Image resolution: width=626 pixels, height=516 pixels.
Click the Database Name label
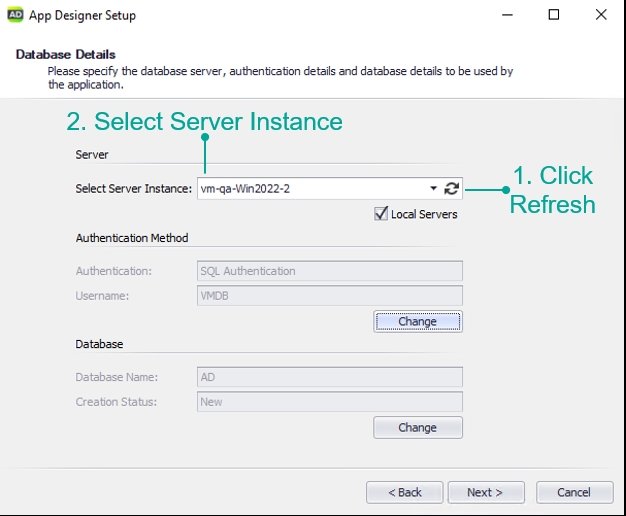click(117, 377)
